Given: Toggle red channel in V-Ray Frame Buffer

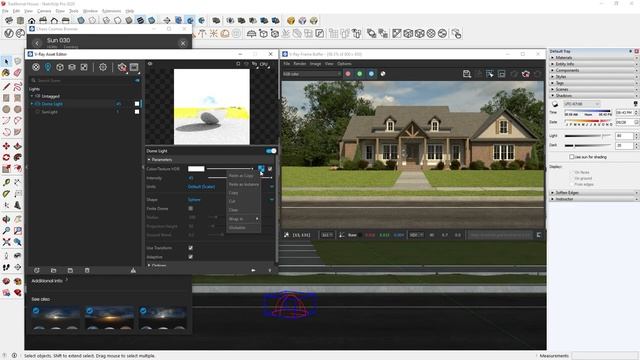Looking at the screenshot, I should 348,74.
